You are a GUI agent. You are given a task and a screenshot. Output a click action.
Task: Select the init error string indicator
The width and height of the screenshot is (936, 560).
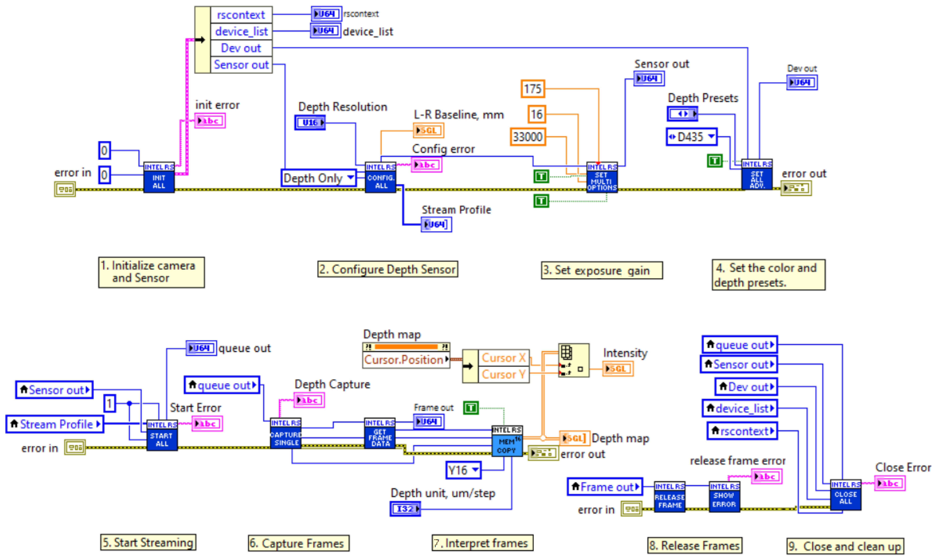[x=210, y=121]
